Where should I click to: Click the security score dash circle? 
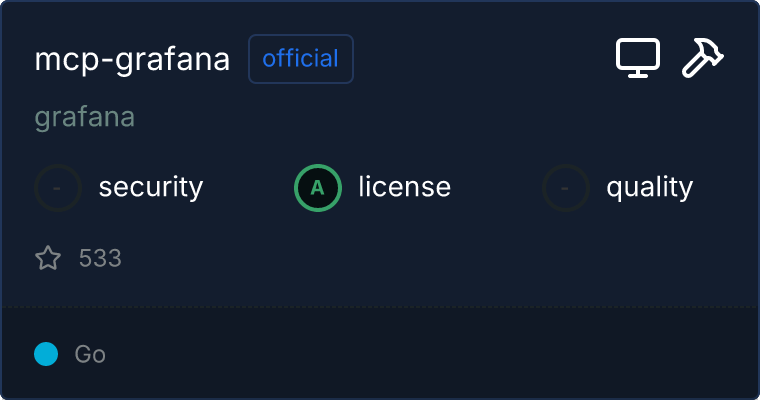click(x=58, y=187)
